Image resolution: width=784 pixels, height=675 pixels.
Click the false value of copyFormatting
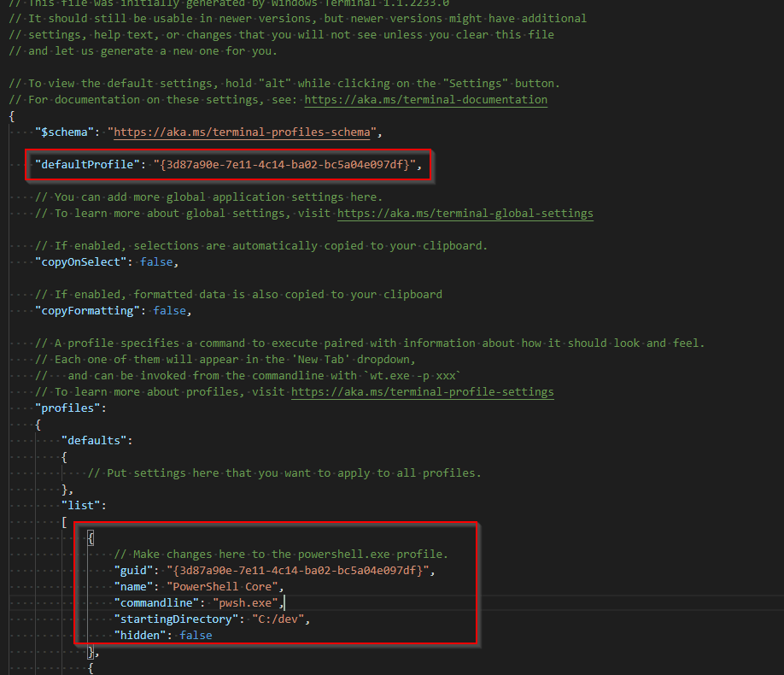tap(169, 311)
